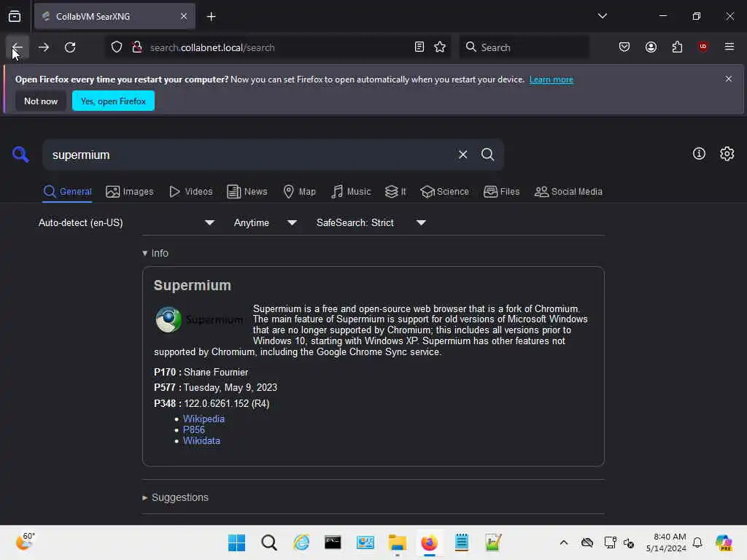
Task: Expand the Suggestions section
Action: point(175,497)
